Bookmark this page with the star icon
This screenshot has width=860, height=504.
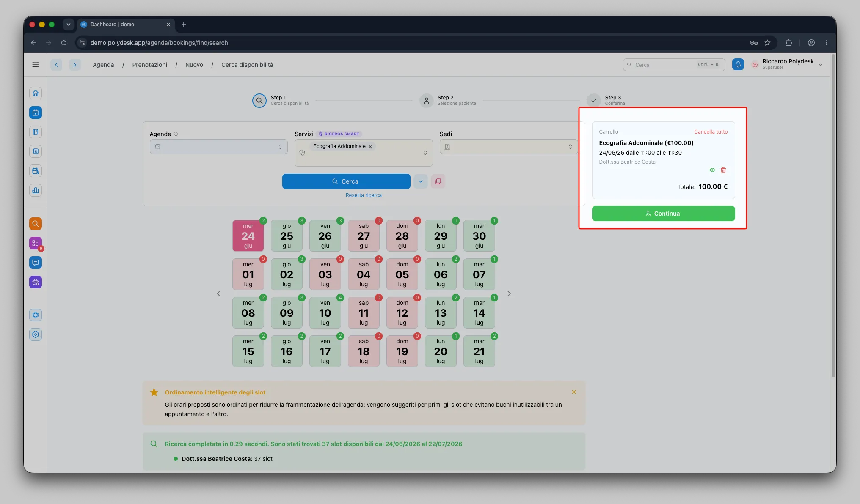(767, 43)
